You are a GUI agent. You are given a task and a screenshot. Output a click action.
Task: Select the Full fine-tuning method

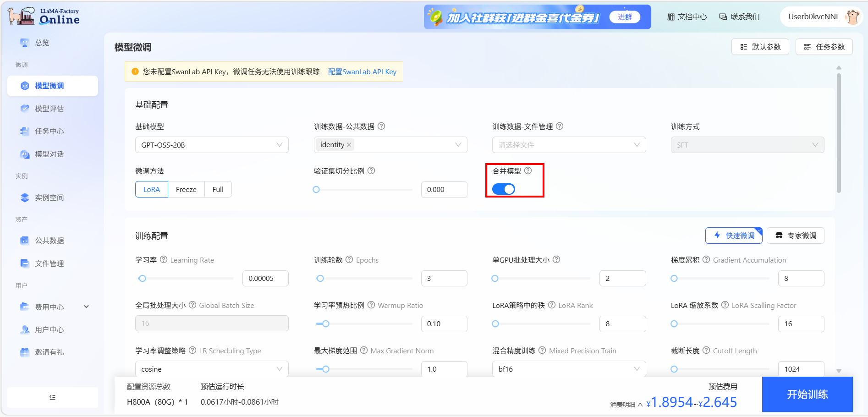(x=218, y=190)
